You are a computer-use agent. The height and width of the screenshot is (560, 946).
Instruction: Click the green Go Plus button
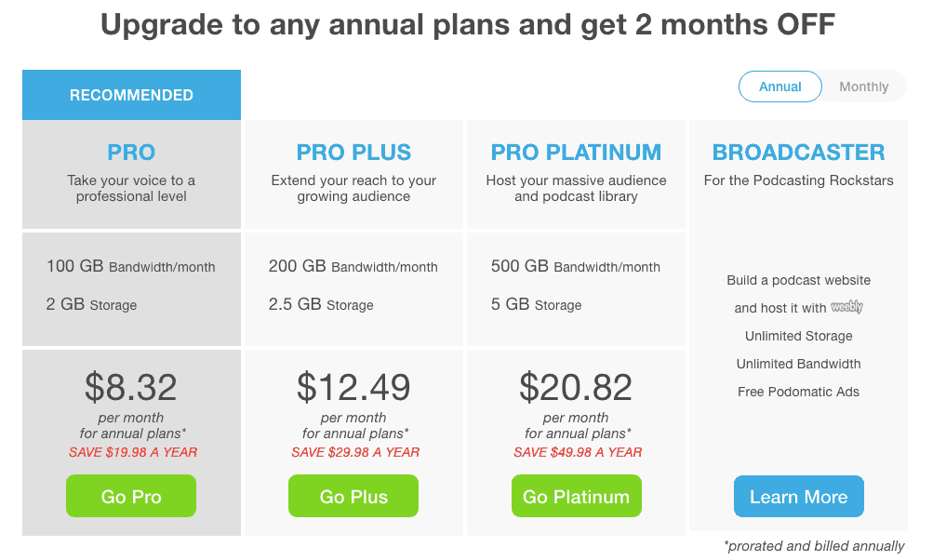(x=353, y=496)
